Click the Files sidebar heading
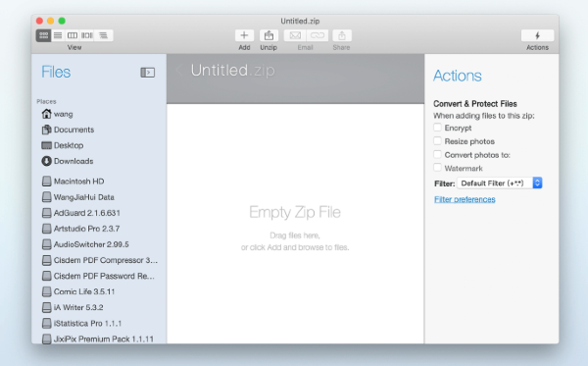The image size is (588, 366). (x=56, y=72)
